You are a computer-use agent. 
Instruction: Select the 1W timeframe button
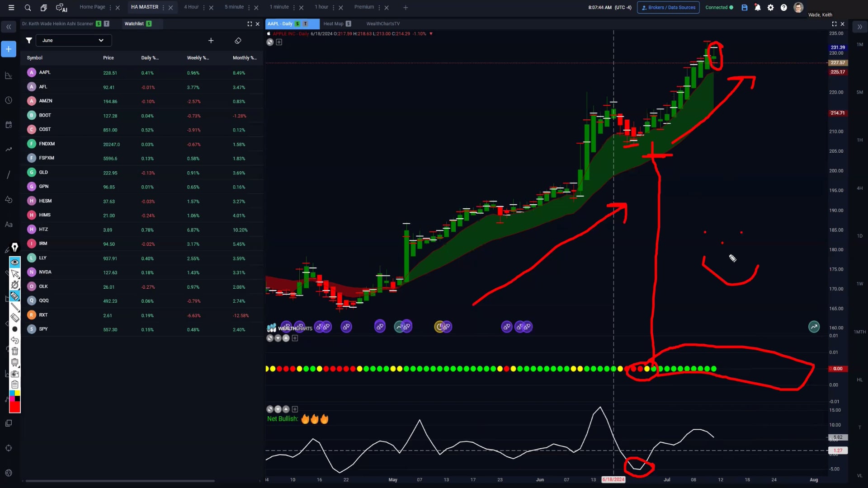tap(860, 284)
